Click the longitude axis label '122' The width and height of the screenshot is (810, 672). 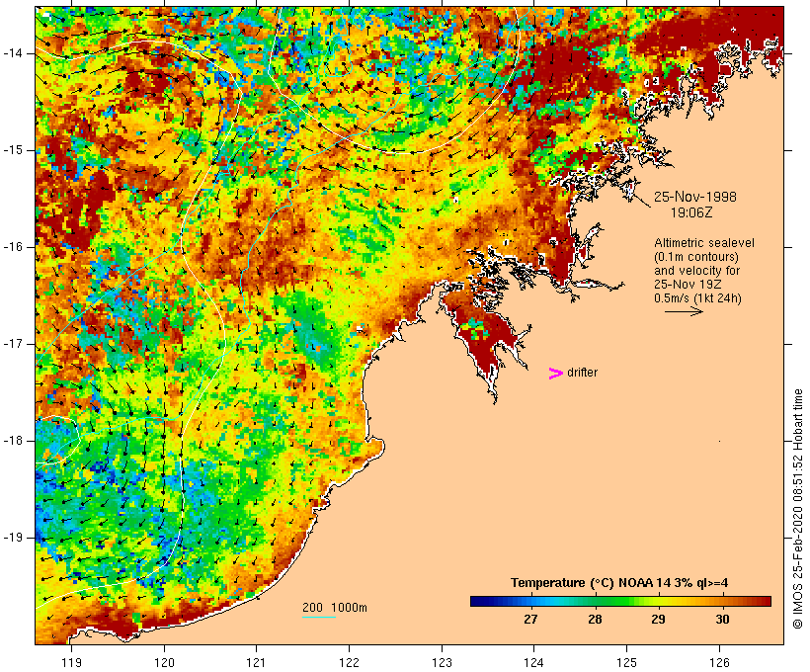(x=350, y=662)
